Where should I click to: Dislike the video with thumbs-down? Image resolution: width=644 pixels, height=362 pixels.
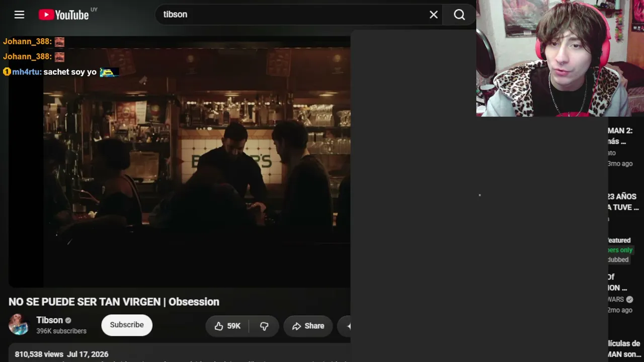pyautogui.click(x=264, y=326)
